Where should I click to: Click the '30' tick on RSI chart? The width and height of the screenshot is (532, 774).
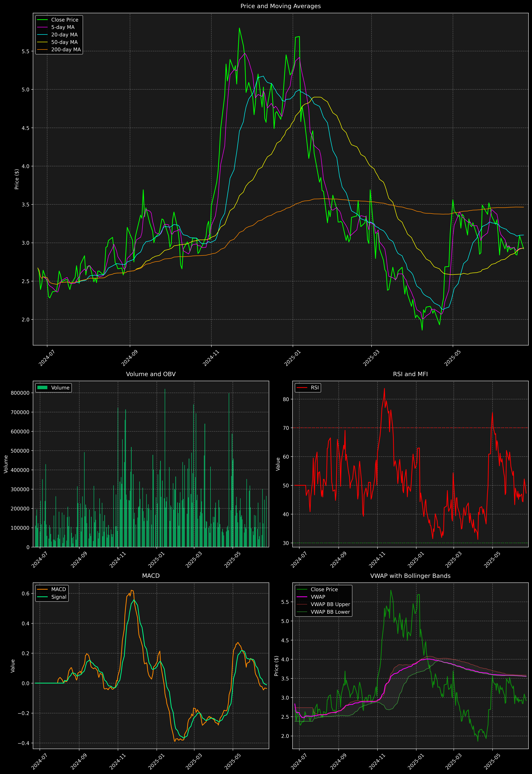pos(286,543)
